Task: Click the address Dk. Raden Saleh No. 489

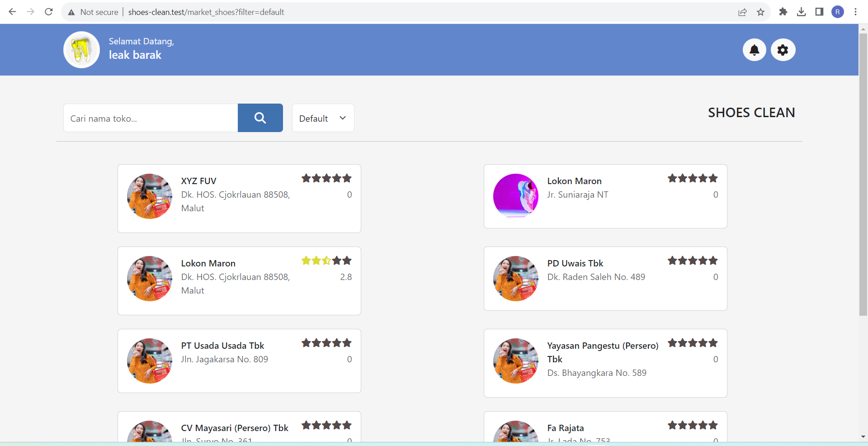Action: [x=596, y=277]
